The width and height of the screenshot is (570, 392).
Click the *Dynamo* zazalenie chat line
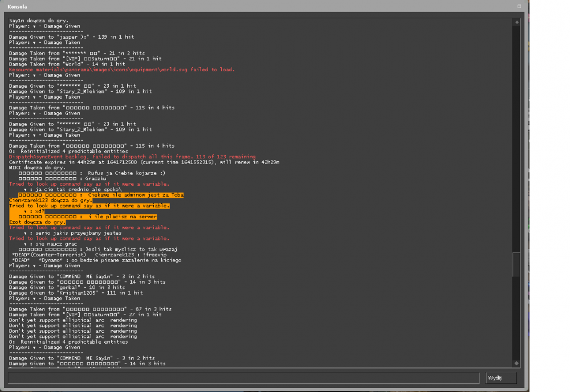[97, 260]
